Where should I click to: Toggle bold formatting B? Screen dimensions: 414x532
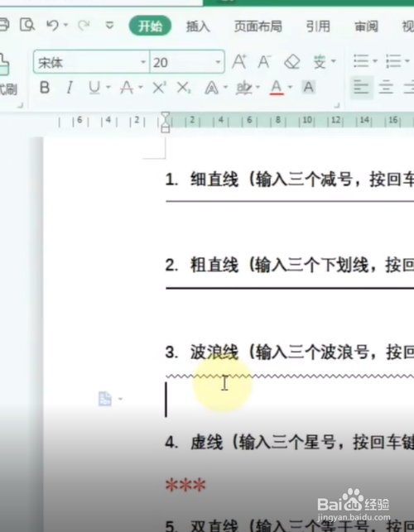[45, 88]
